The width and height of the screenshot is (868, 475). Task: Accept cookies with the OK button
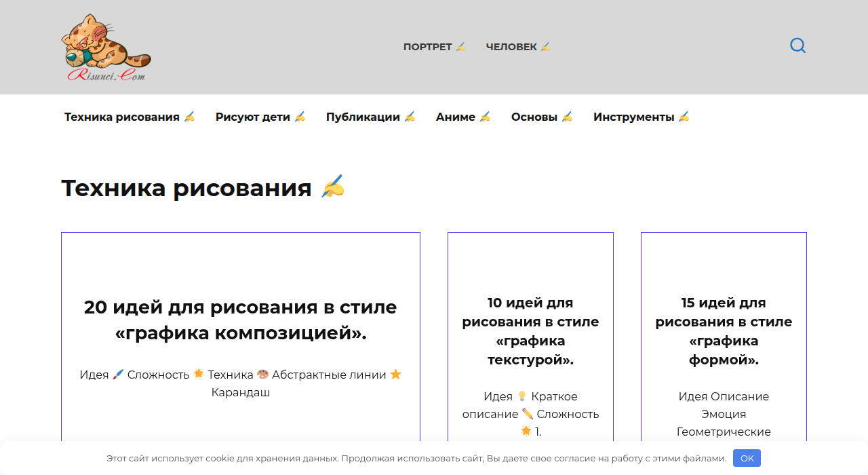[x=747, y=458]
